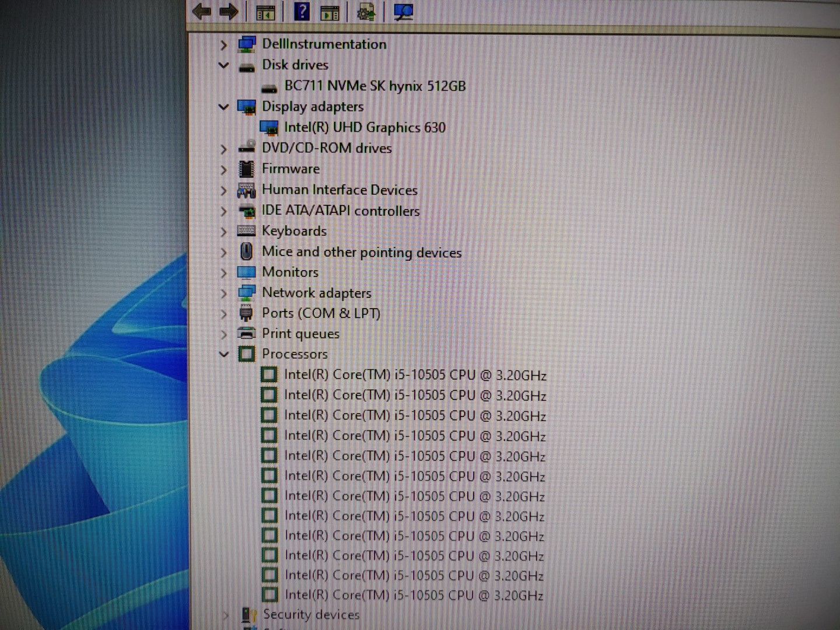This screenshot has height=630, width=840.
Task: Click the Disk drives category icon
Action: click(247, 67)
